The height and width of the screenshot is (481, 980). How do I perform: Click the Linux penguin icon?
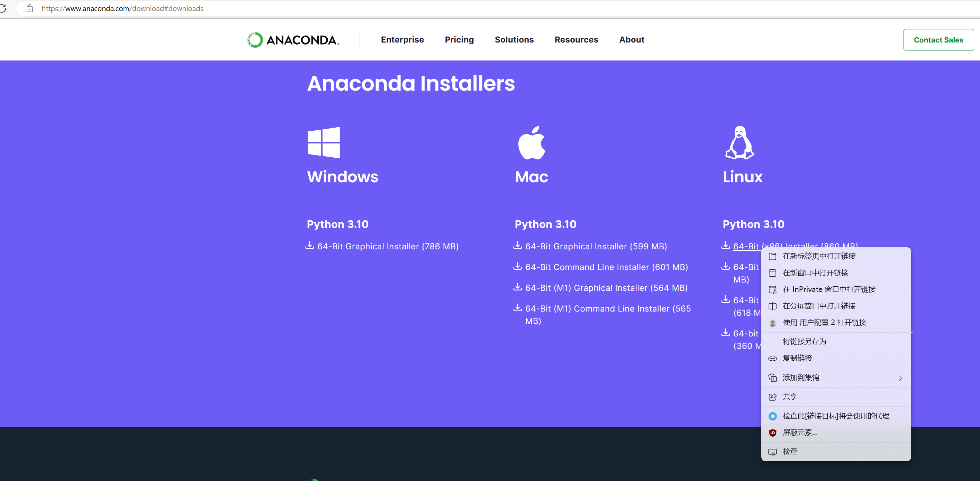[739, 142]
